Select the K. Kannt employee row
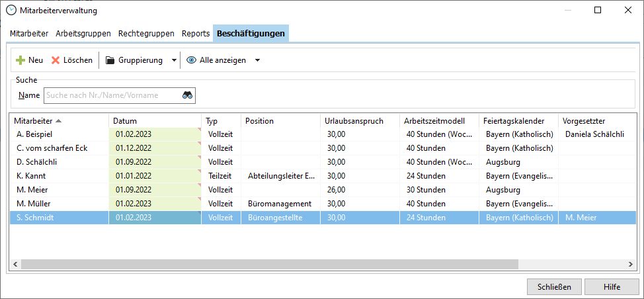The image size is (644, 299). click(58, 176)
